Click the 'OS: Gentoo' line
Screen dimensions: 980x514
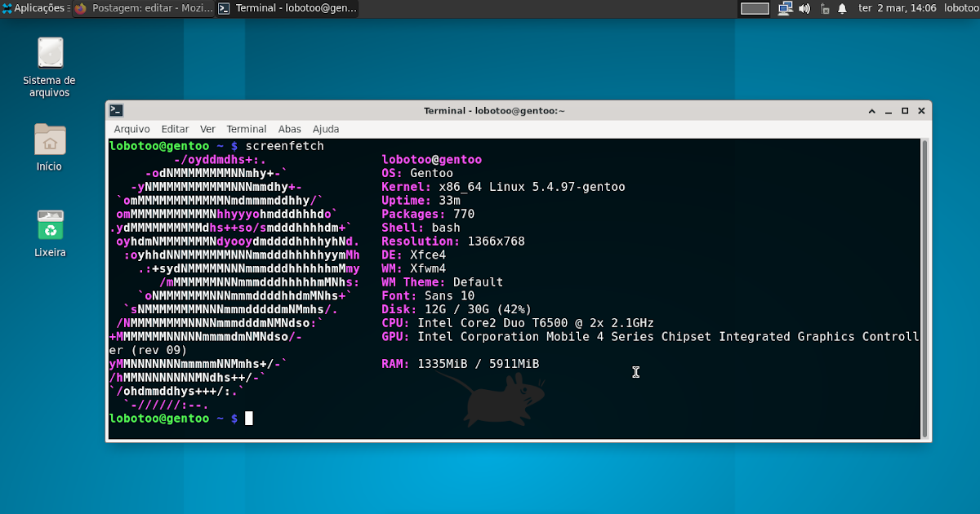coord(417,173)
